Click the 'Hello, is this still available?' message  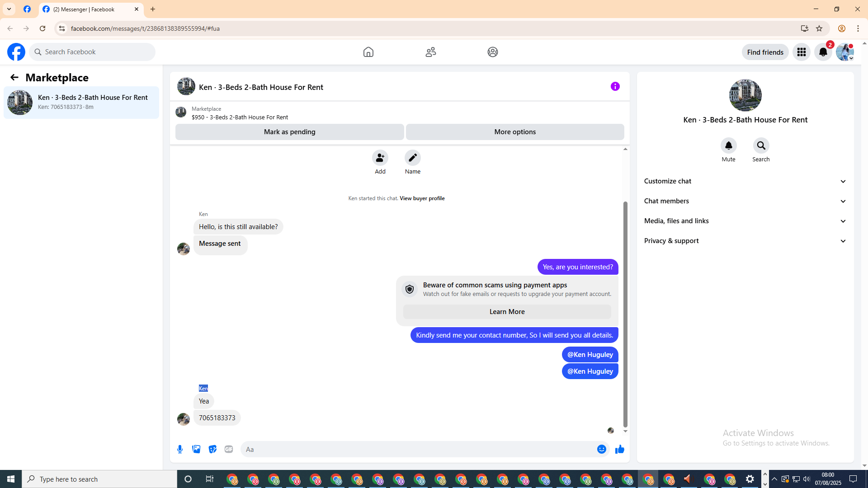(238, 227)
